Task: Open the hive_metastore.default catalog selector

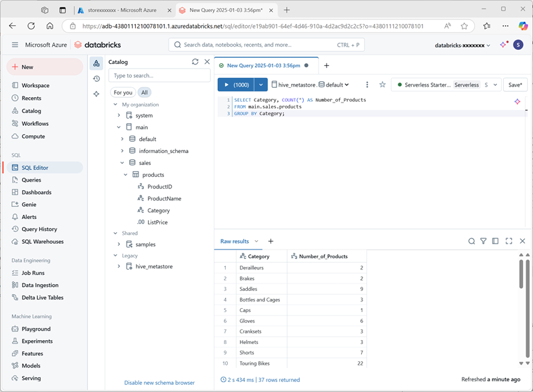Action: [x=310, y=85]
